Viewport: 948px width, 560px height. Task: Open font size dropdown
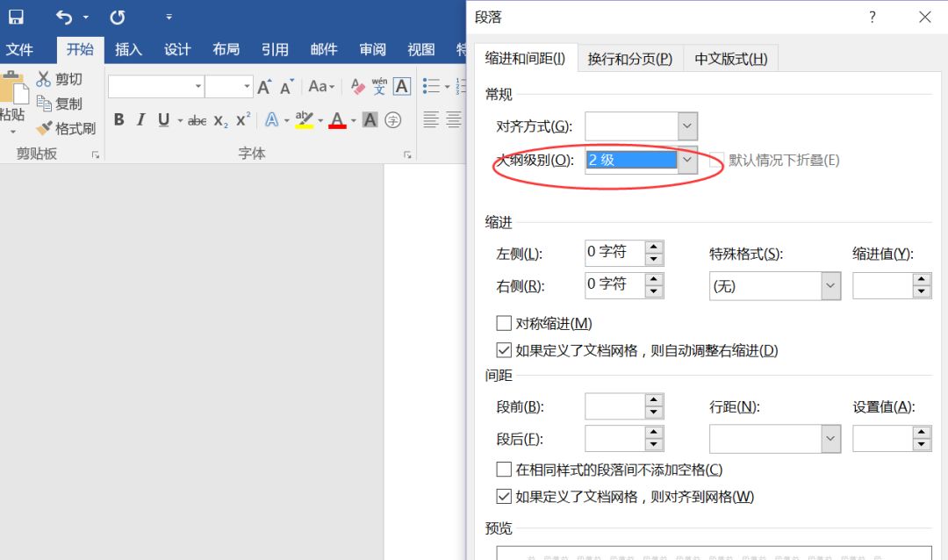click(247, 87)
